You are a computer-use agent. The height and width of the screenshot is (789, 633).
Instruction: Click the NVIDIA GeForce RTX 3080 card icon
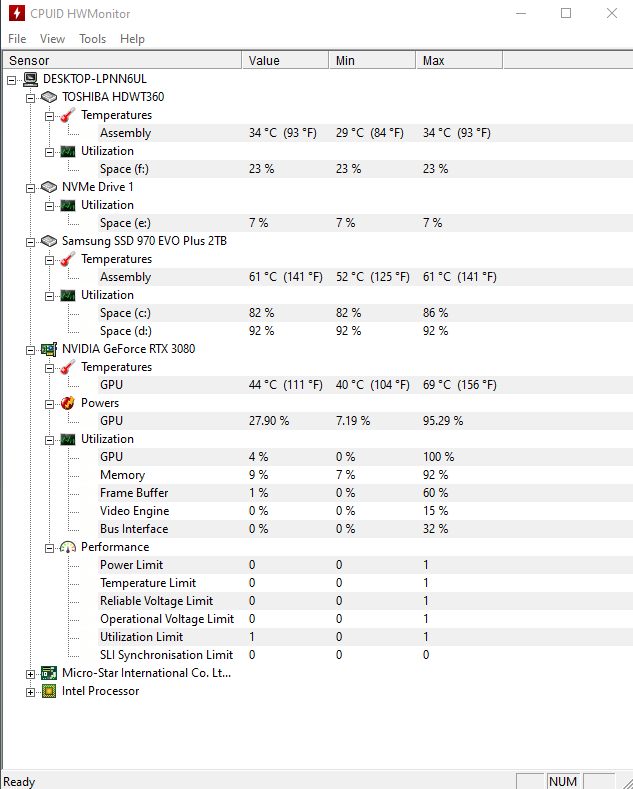coord(49,349)
